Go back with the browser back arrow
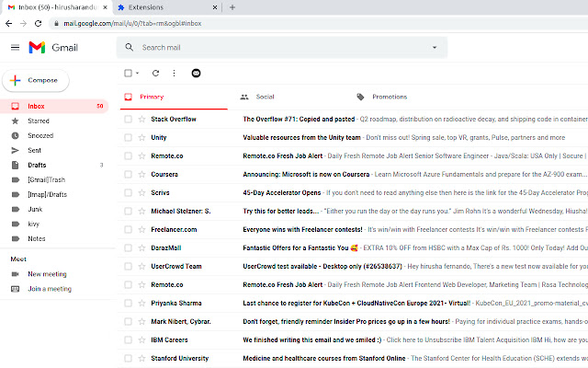Image resolution: width=588 pixels, height=368 pixels. [x=8, y=23]
